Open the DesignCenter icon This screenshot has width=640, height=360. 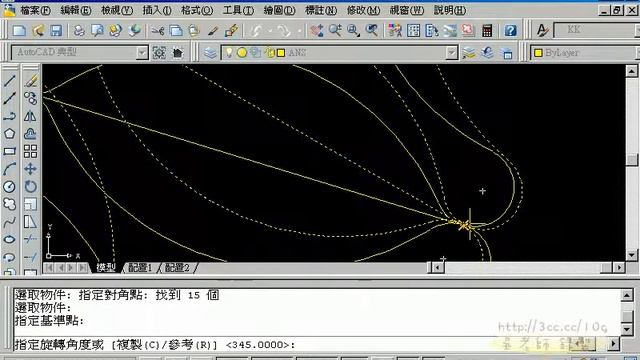click(413, 30)
